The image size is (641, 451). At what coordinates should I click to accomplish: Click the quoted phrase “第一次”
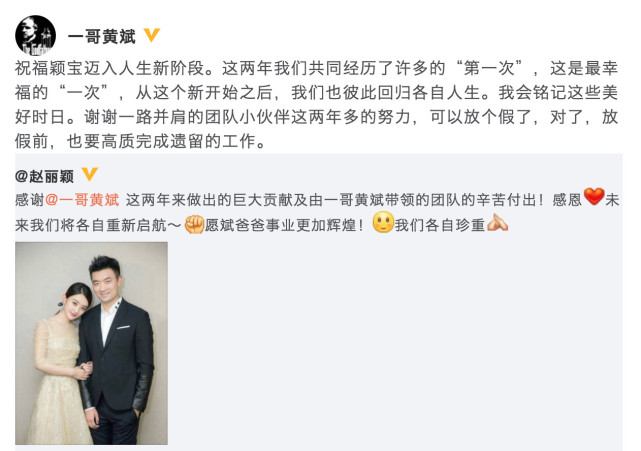click(489, 68)
